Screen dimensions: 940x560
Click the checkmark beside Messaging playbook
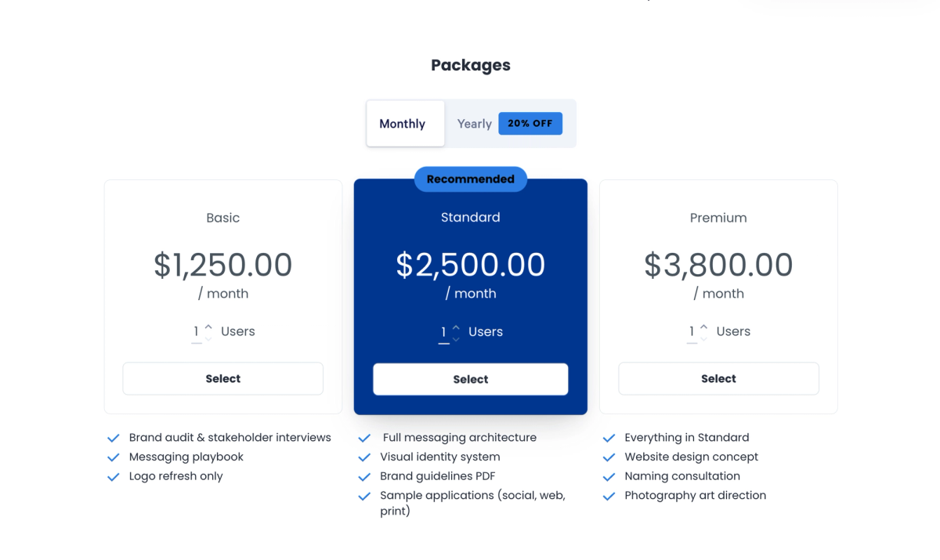click(x=113, y=457)
